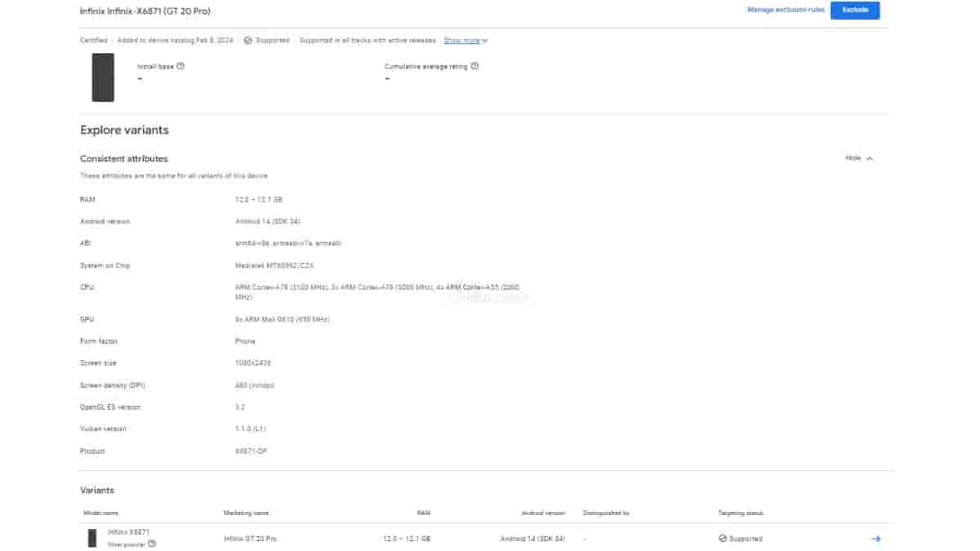Click the Marketing name column header
The height and width of the screenshot is (551, 980).
coord(246,513)
